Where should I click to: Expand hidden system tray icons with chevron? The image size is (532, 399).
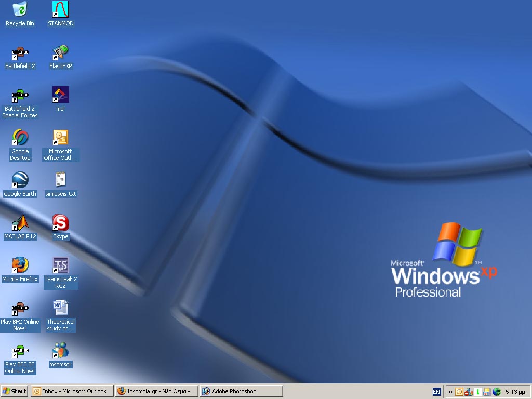[x=450, y=392]
